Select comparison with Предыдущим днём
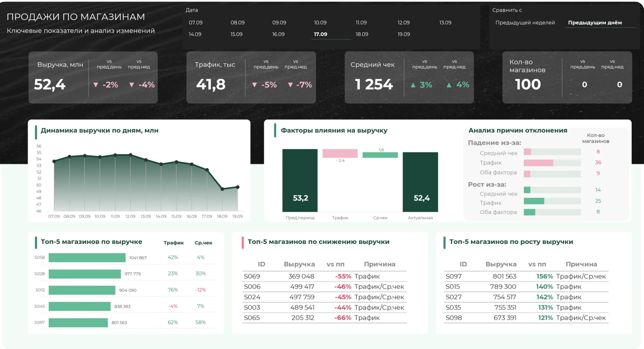The height and width of the screenshot is (349, 644). (595, 23)
